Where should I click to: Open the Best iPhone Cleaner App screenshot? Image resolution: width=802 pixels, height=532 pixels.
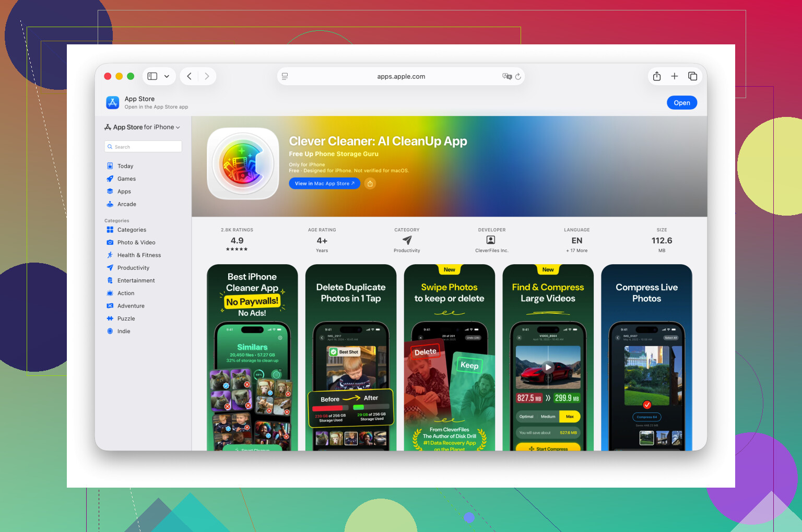[x=252, y=358]
